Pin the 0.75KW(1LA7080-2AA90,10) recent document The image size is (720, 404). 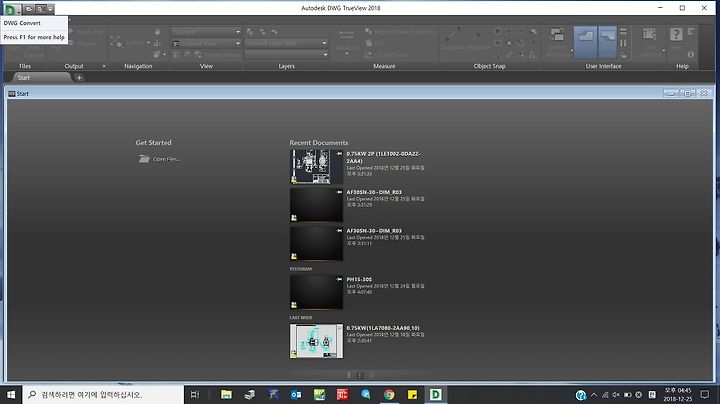(339, 328)
